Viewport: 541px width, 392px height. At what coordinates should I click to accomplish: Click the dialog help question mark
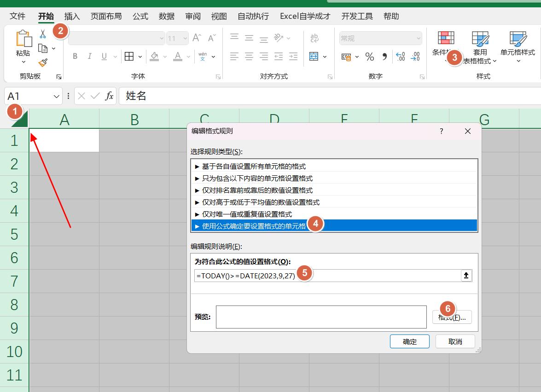(x=441, y=131)
